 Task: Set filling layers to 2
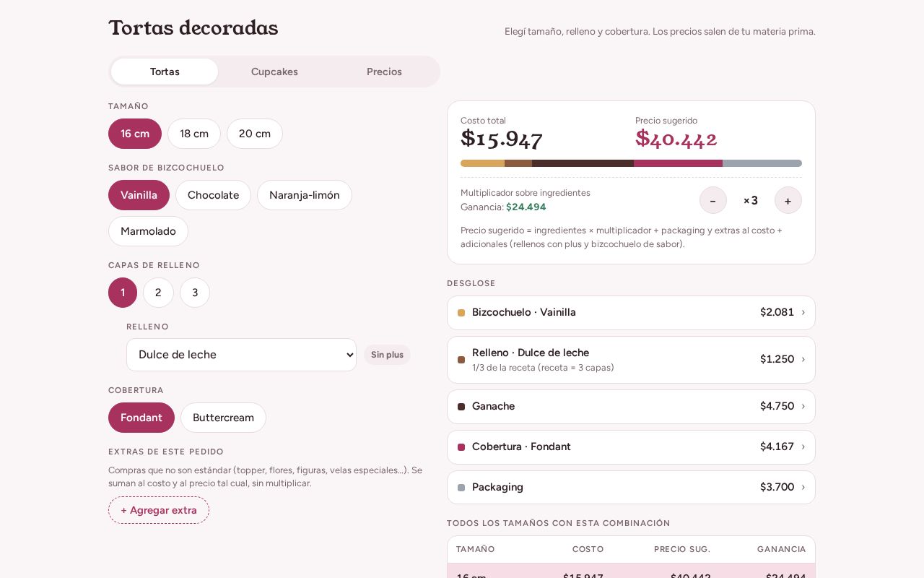[158, 293]
